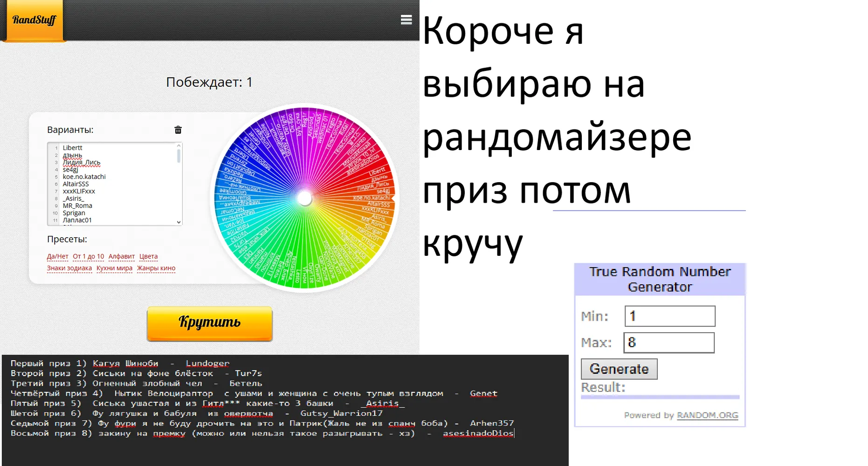Select the От 1 до 10 preset
The image size is (868, 466).
tap(89, 256)
